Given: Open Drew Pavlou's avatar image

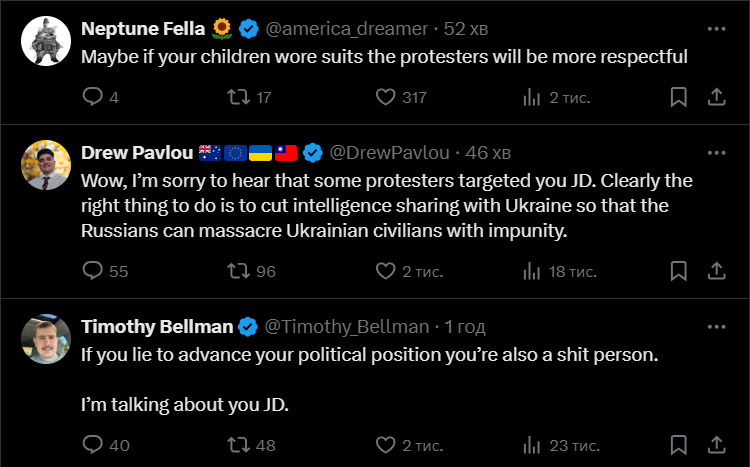Looking at the screenshot, I should [x=46, y=165].
